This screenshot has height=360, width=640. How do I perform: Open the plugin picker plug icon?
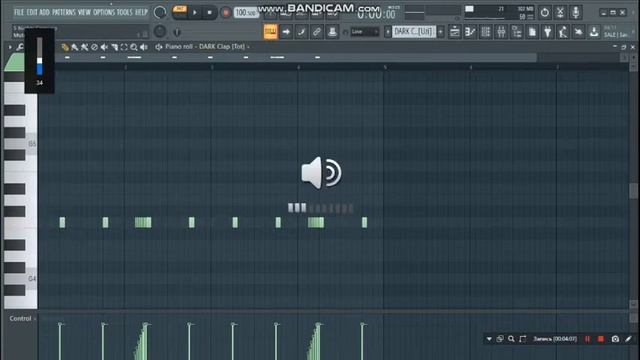(x=547, y=31)
